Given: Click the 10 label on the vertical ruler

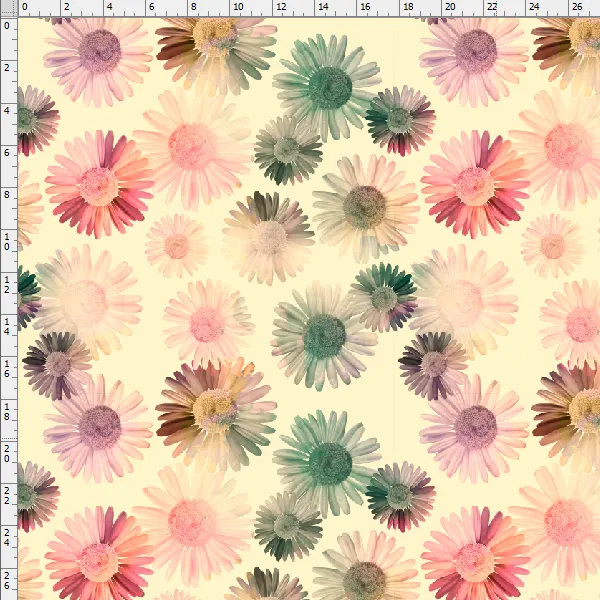Looking at the screenshot, I should [7, 241].
